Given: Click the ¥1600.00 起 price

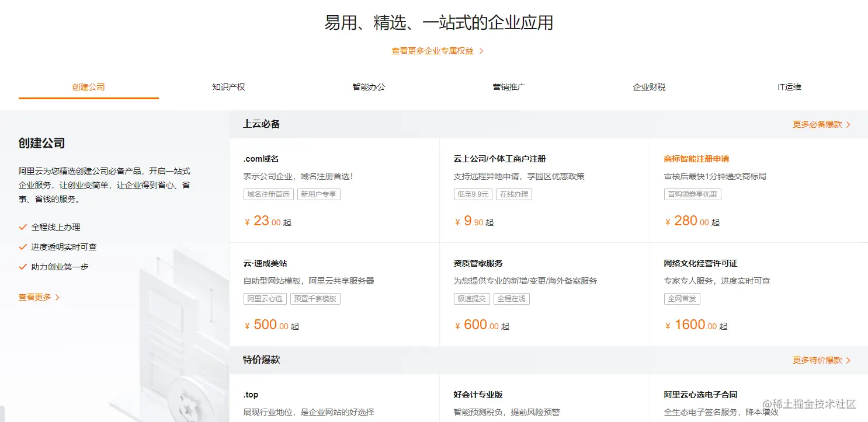Looking at the screenshot, I should [696, 325].
